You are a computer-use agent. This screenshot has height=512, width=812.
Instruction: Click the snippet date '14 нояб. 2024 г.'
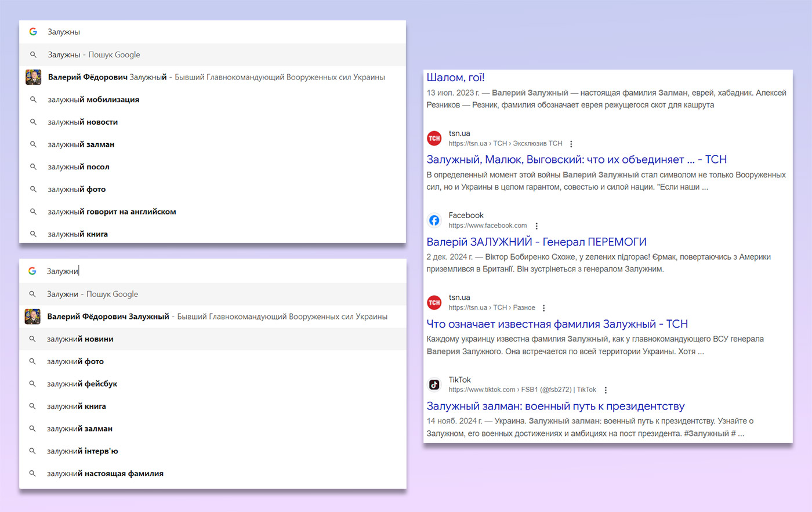454,421
